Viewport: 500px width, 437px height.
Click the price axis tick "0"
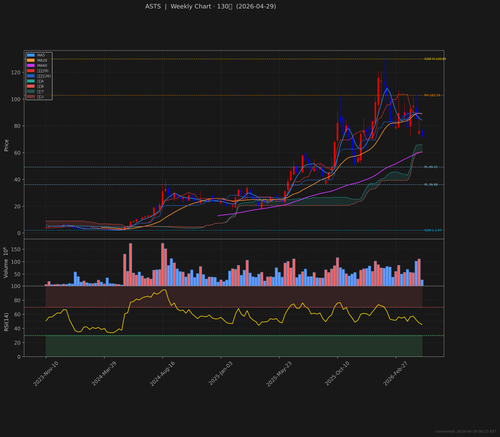(19, 233)
